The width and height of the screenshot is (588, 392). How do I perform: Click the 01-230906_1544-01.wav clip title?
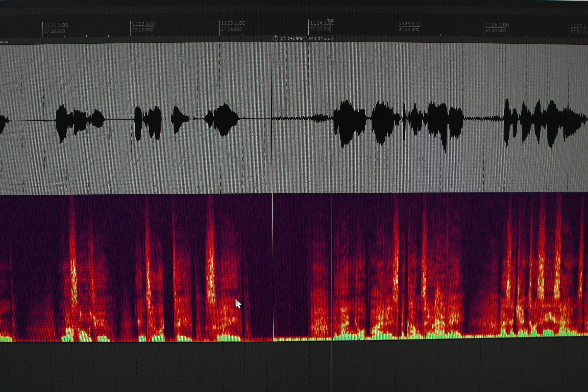click(x=306, y=39)
